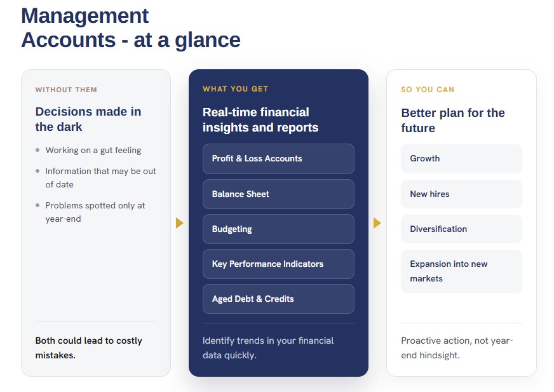Click the WHAT YOU GET label
This screenshot has height=392, width=554.
click(235, 89)
